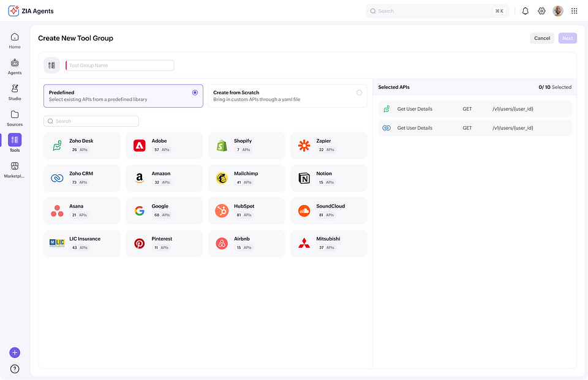
Task: Select the Create from Scratch radio button
Action: pos(360,92)
